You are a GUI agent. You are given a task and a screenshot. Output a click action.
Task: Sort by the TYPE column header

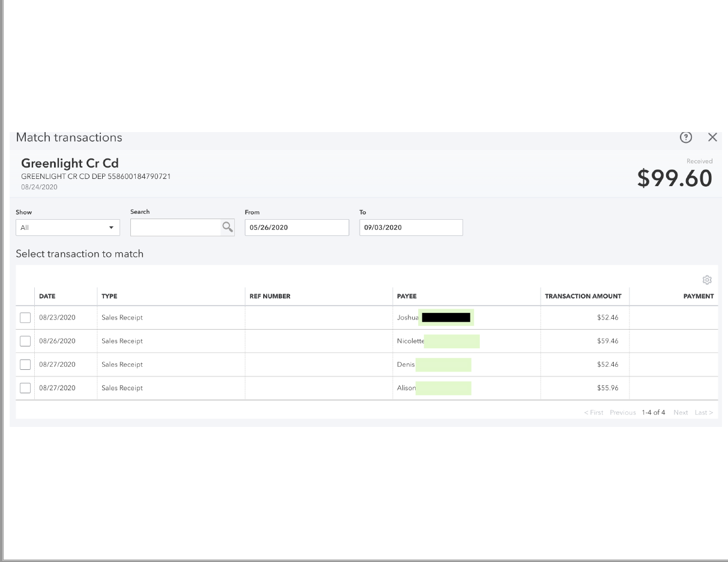pyautogui.click(x=109, y=296)
